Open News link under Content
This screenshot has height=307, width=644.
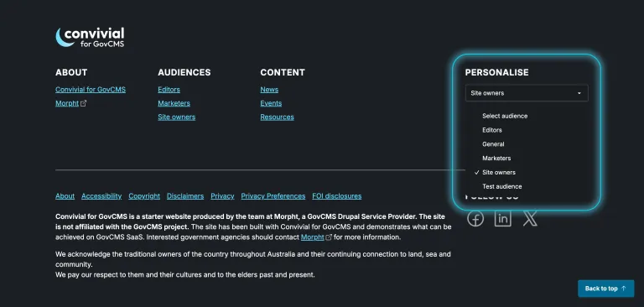tap(269, 90)
